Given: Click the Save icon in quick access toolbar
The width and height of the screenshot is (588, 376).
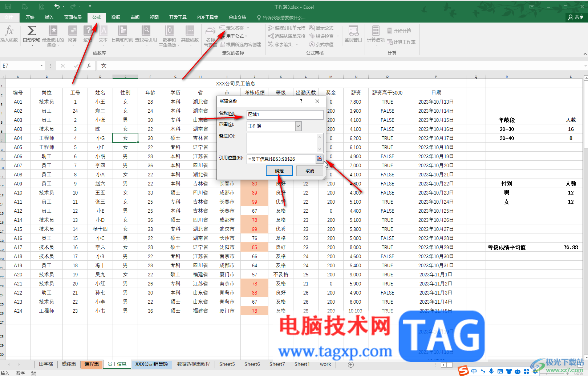Looking at the screenshot, I should coord(8,7).
